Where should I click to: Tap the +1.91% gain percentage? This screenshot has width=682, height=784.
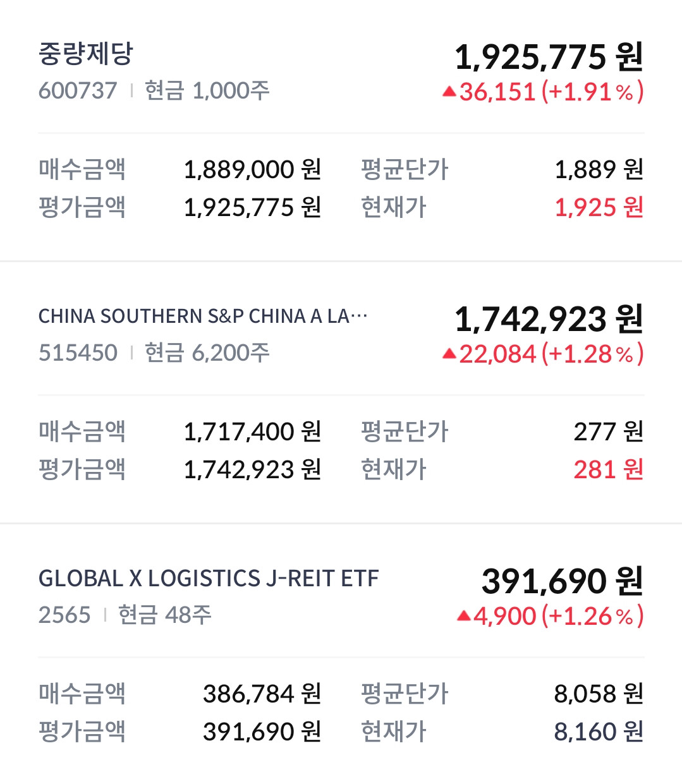coord(592,92)
